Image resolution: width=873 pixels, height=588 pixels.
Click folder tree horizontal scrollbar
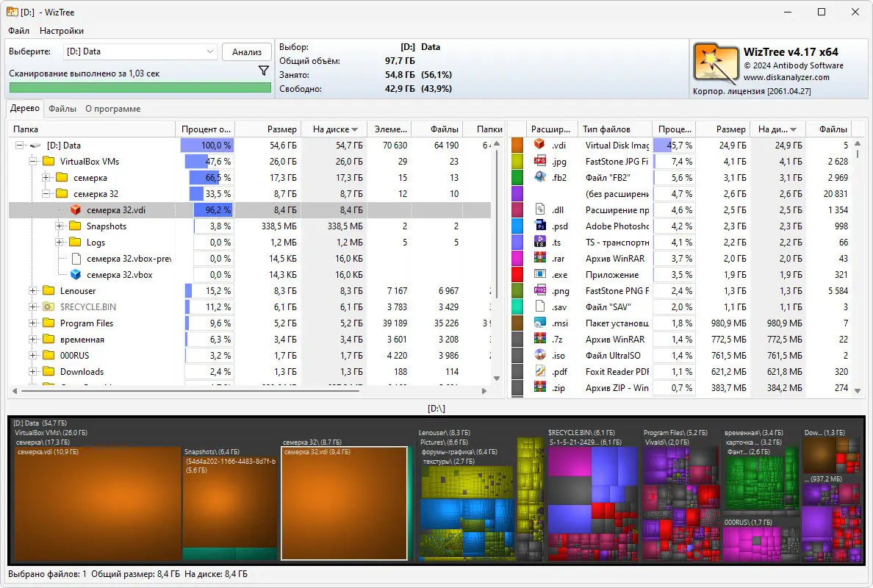coord(190,391)
